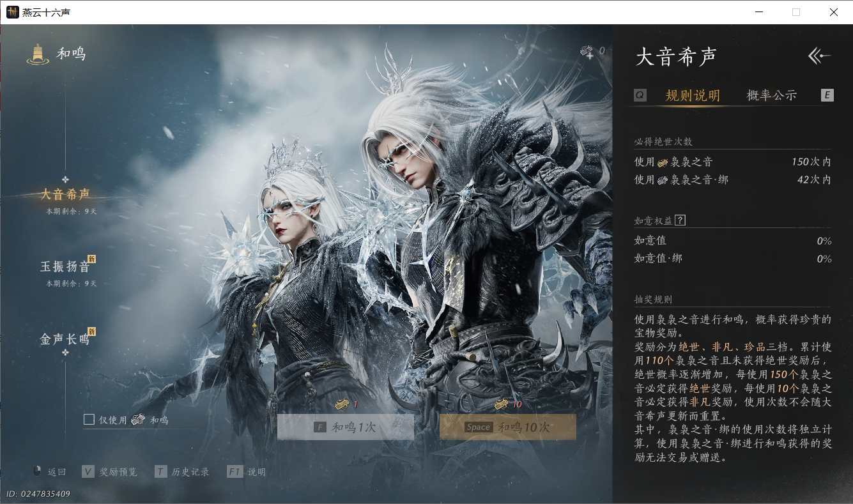The image size is (853, 504).
Task: Click the 和鸣1次 draw button
Action: coord(346,427)
